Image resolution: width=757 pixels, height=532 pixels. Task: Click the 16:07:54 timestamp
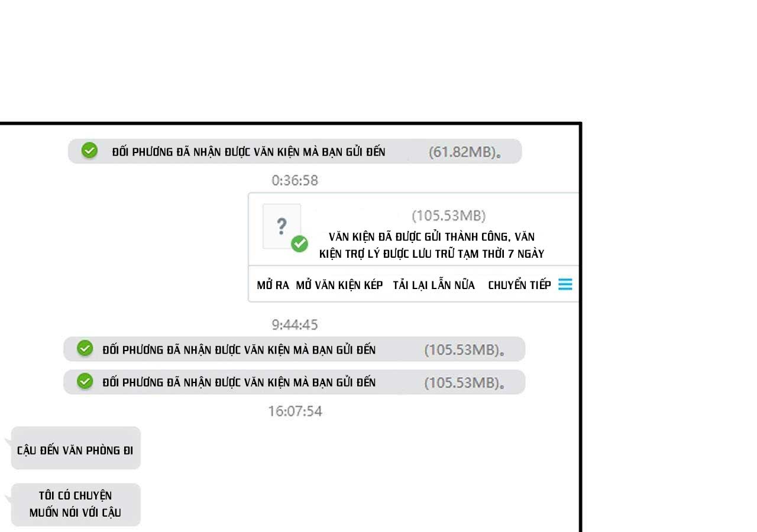295,411
